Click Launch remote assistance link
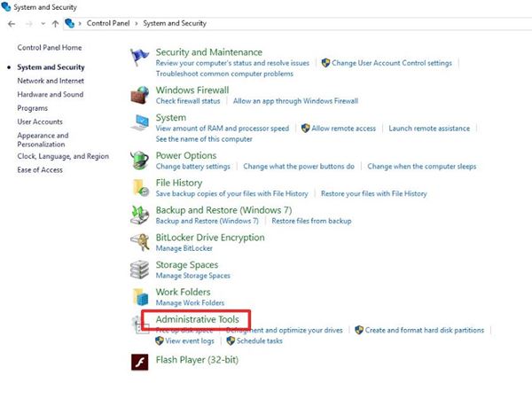This screenshot has width=532, height=399. tap(429, 129)
